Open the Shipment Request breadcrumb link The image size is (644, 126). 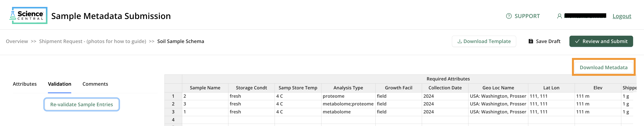tap(92, 41)
